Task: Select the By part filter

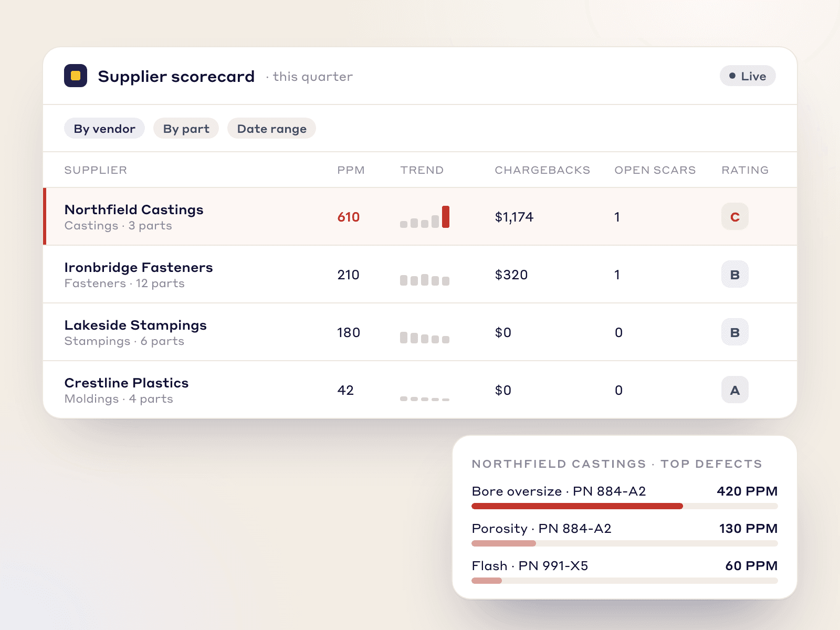Action: (186, 129)
